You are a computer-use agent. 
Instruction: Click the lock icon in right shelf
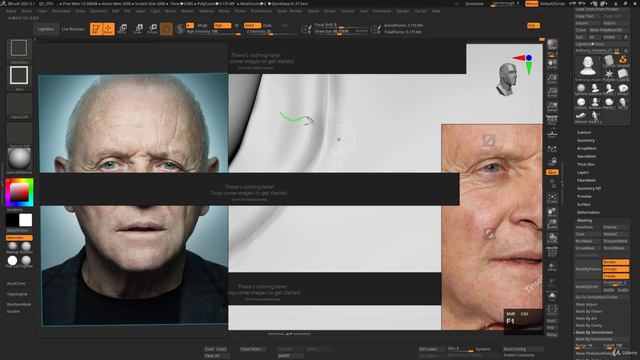pyautogui.click(x=553, y=160)
